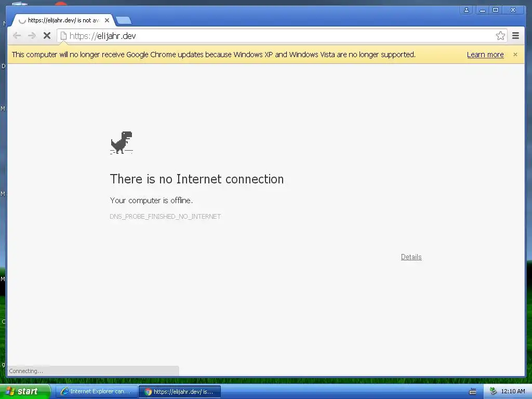Open the Details link
This screenshot has height=399, width=532.
411,257
